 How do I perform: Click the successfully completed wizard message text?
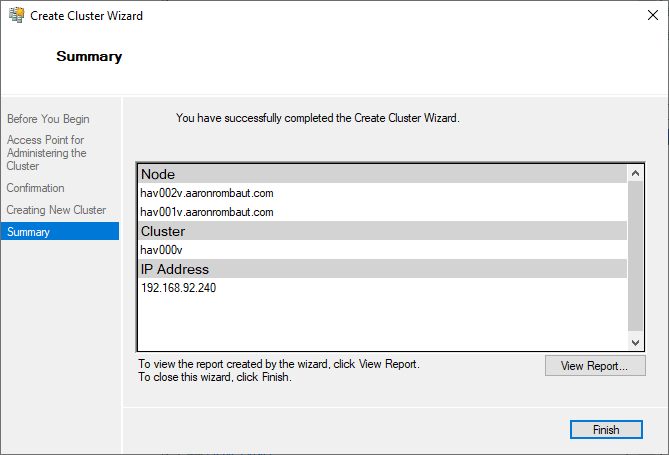pyautogui.click(x=317, y=118)
